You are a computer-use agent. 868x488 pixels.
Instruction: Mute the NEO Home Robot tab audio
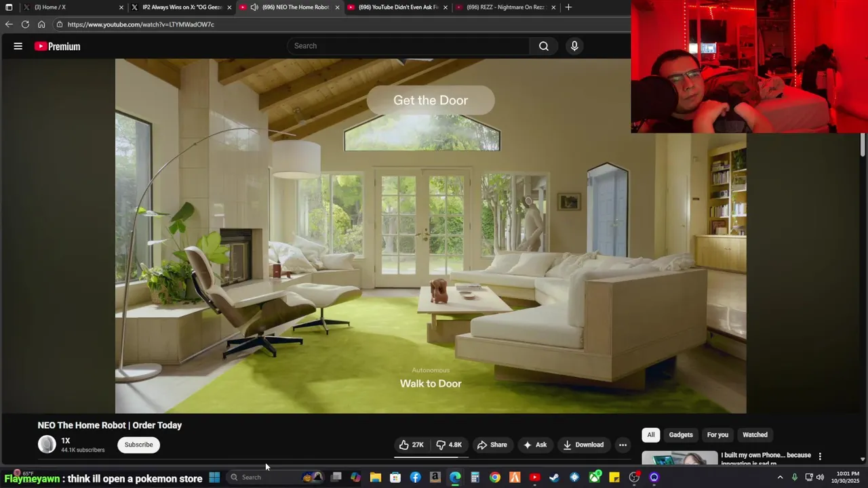click(x=254, y=7)
